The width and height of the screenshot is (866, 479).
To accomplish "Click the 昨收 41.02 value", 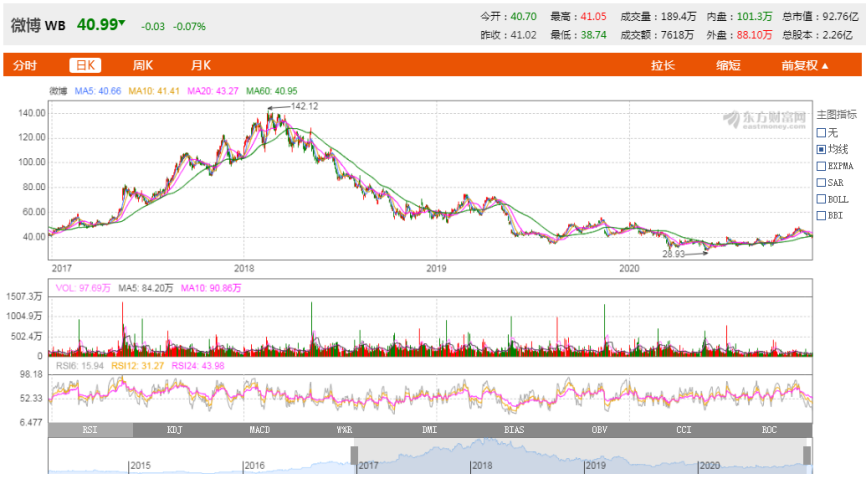I will (524, 35).
